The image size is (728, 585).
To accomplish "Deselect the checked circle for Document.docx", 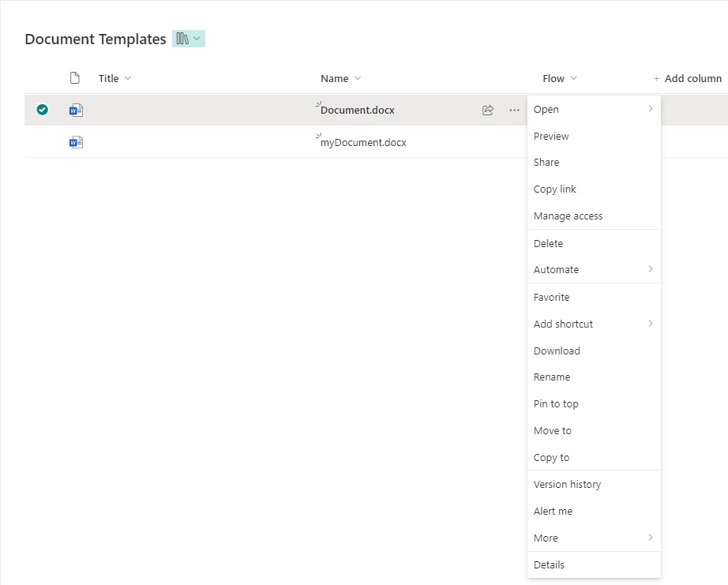I will click(x=43, y=110).
